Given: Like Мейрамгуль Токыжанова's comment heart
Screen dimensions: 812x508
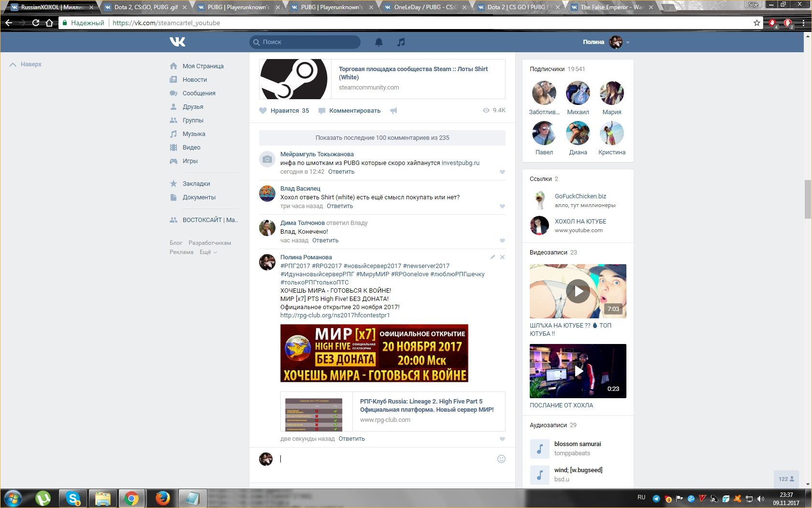Looking at the screenshot, I should coord(502,172).
